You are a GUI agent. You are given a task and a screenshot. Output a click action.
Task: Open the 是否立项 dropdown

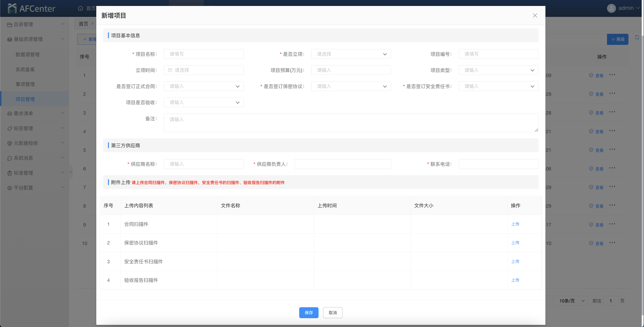click(351, 54)
